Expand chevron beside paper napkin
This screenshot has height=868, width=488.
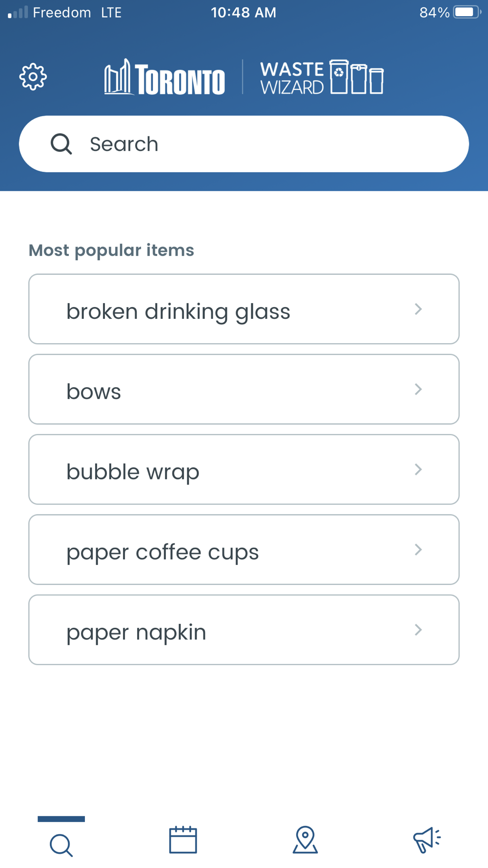pyautogui.click(x=418, y=630)
